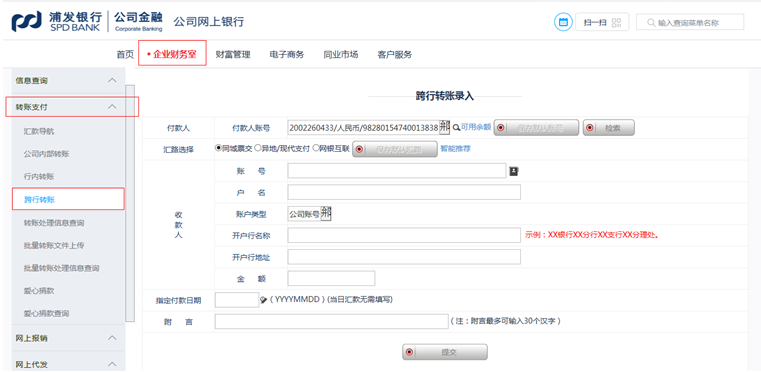Switch to the 财富管理 tab
Image resolution: width=761 pixels, height=372 pixels.
tap(233, 54)
